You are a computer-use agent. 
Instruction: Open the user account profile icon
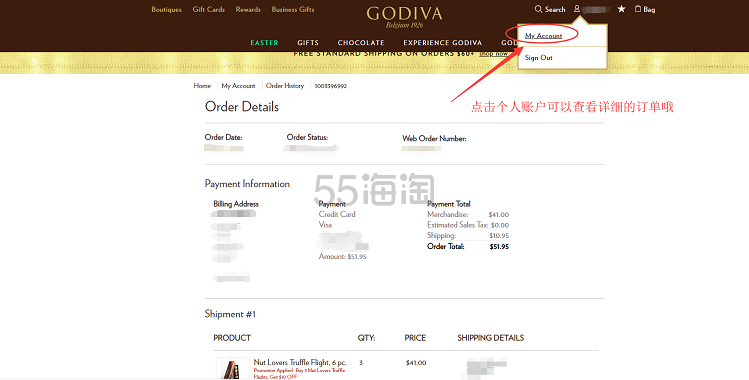pyautogui.click(x=577, y=9)
